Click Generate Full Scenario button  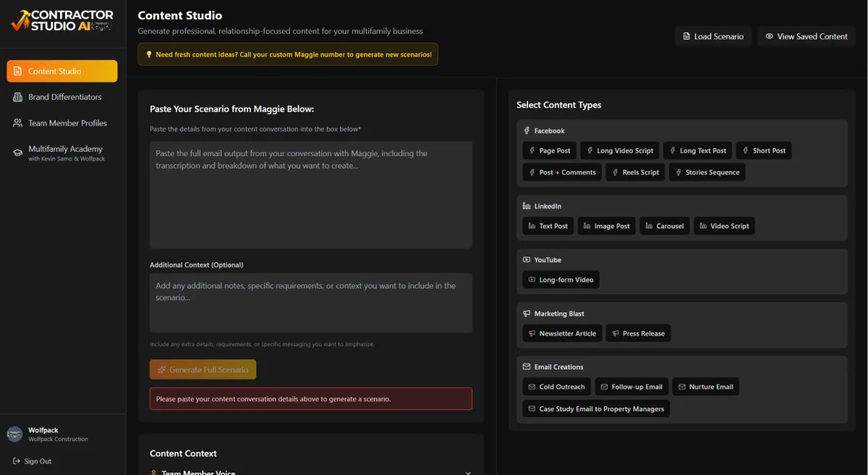click(x=203, y=369)
